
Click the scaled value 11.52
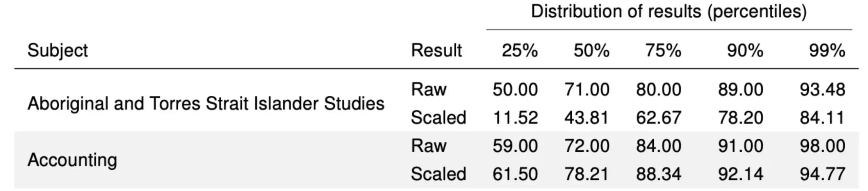(515, 118)
